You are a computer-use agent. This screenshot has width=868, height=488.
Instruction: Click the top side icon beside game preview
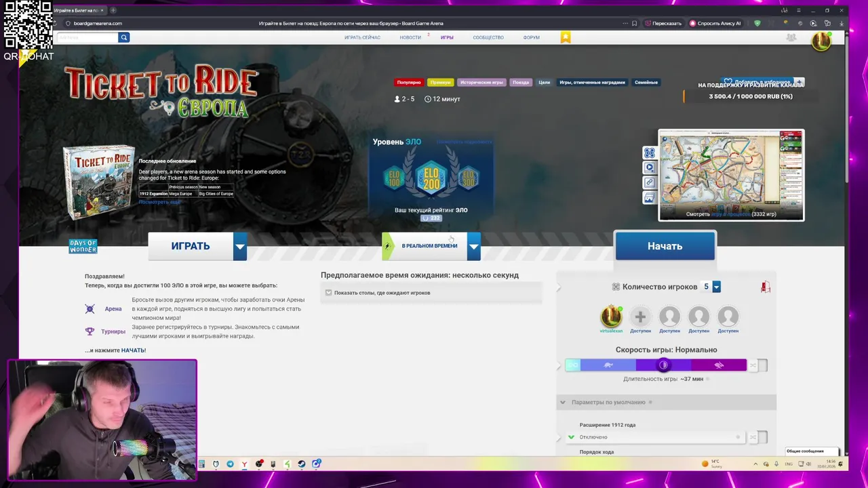[x=649, y=153]
